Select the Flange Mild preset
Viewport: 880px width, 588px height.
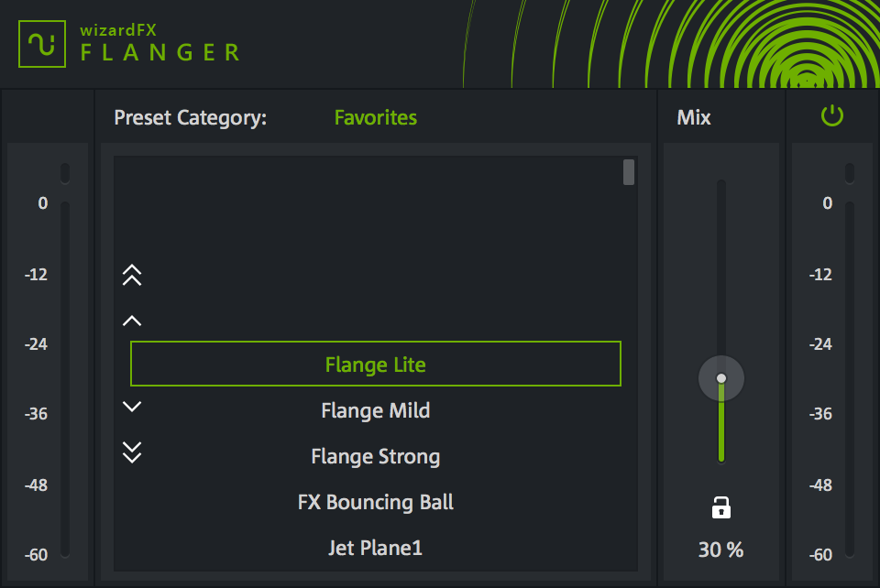click(x=376, y=410)
